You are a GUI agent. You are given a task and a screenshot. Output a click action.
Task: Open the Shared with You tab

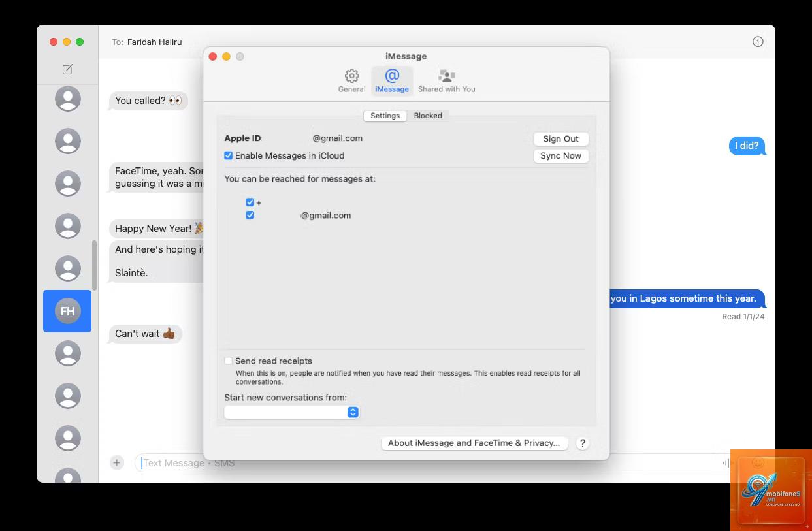pos(446,81)
